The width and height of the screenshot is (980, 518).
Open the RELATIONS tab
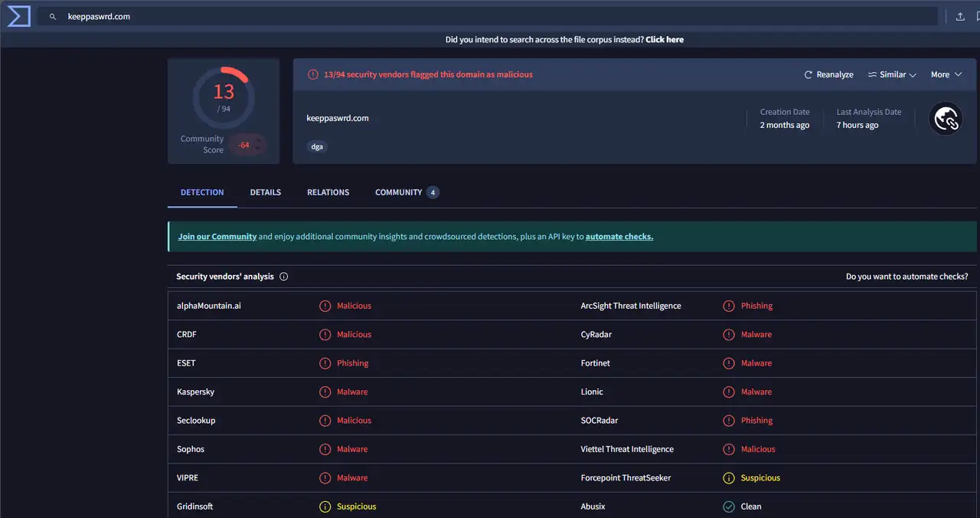[x=328, y=192]
